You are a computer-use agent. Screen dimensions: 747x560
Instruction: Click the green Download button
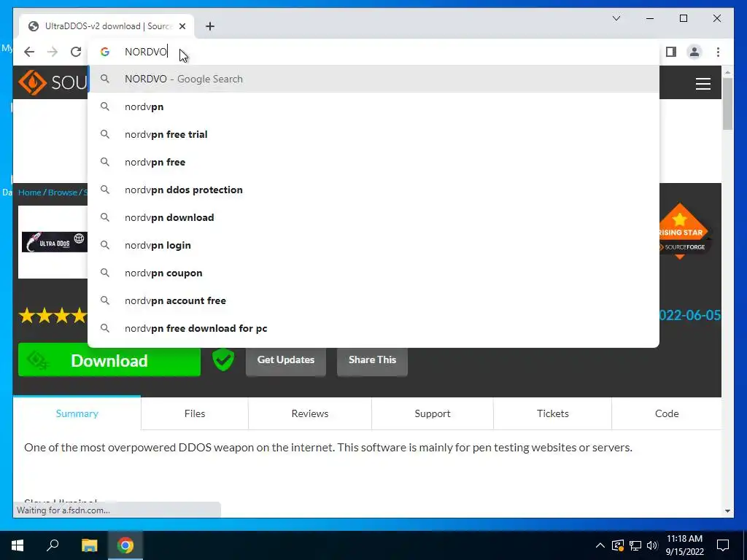[x=109, y=361]
